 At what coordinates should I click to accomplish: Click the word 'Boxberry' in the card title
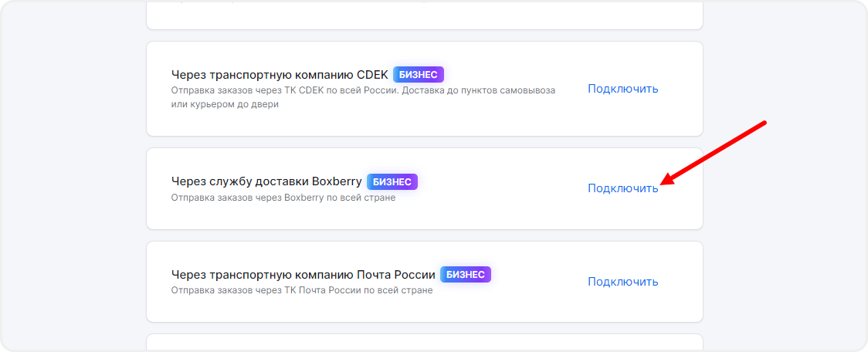coord(337,182)
